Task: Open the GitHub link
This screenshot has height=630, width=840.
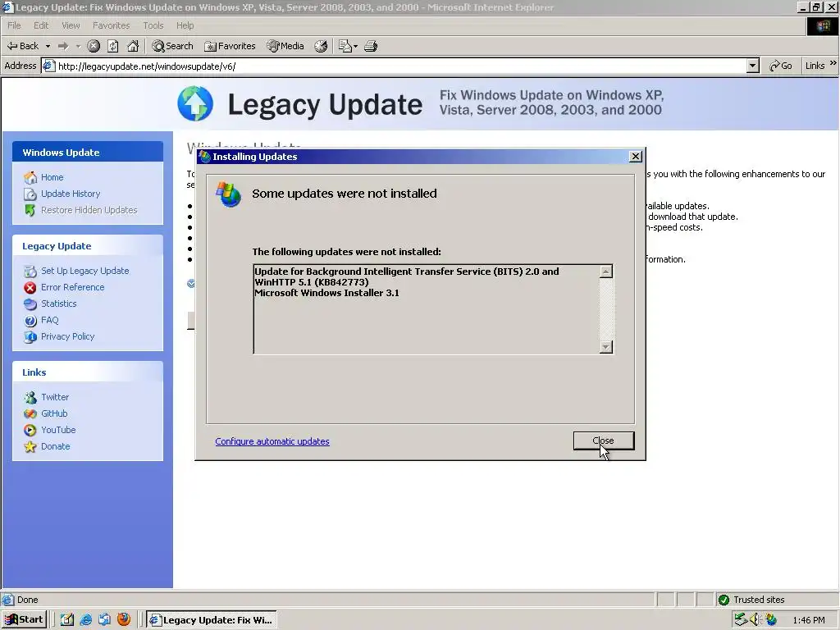Action: coord(54,413)
